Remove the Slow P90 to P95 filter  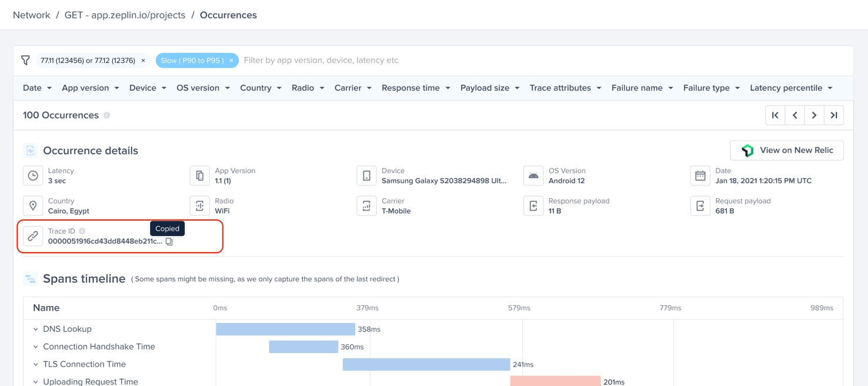pos(231,61)
